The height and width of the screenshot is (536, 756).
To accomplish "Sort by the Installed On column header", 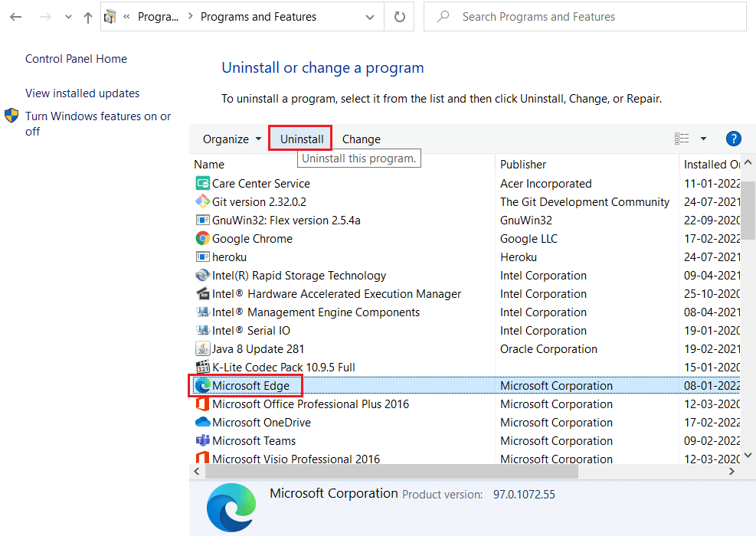I will coord(712,165).
